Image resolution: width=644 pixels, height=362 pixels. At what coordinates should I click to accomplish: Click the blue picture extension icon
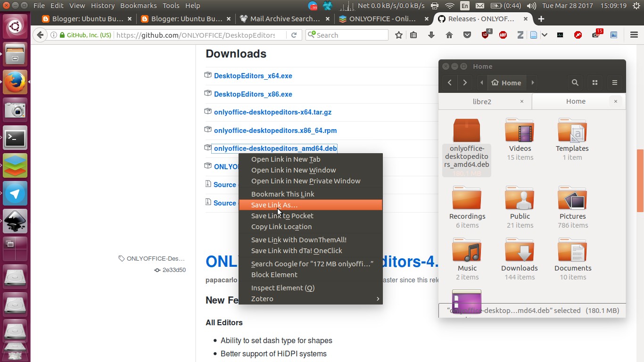(614, 35)
